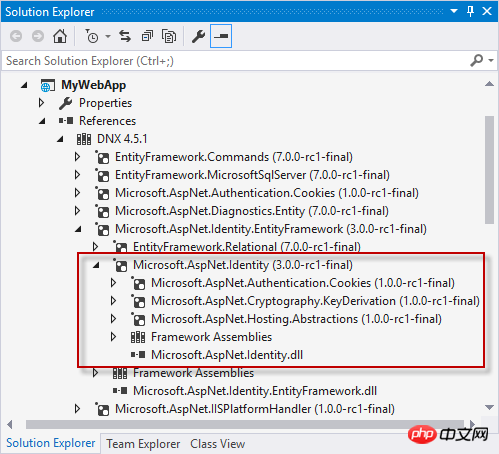Switch to Class View tab

pyautogui.click(x=218, y=444)
